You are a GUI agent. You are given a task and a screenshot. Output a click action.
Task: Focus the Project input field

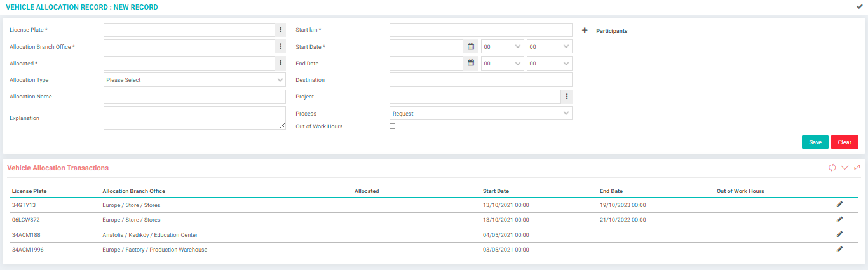click(x=475, y=97)
